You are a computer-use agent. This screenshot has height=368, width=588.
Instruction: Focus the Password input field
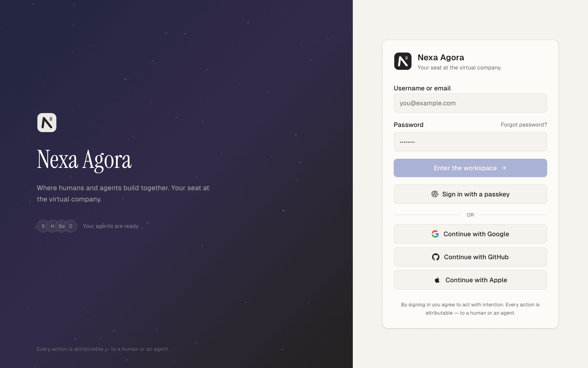point(470,142)
